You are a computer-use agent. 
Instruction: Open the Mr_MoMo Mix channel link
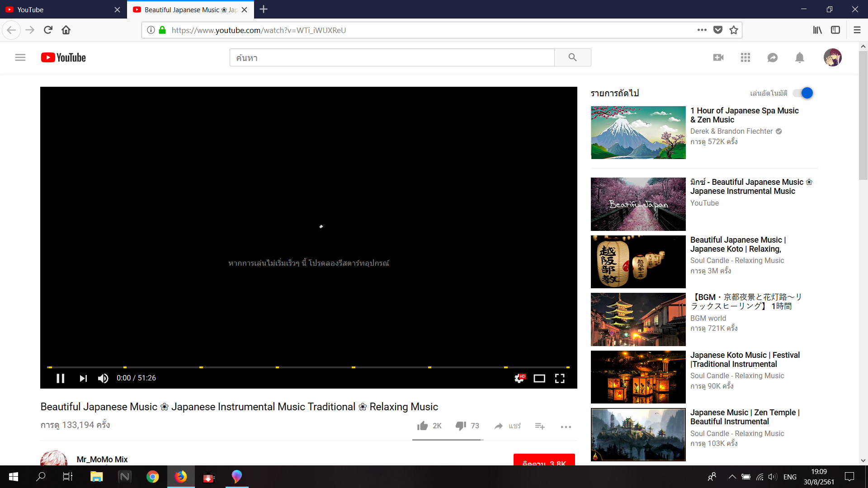click(x=102, y=459)
